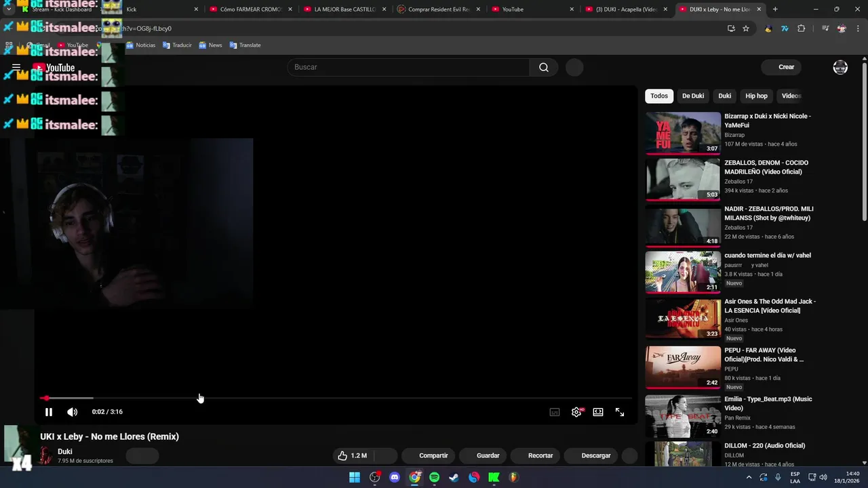Focus the Buscar search field
The width and height of the screenshot is (868, 488).
pos(408,67)
